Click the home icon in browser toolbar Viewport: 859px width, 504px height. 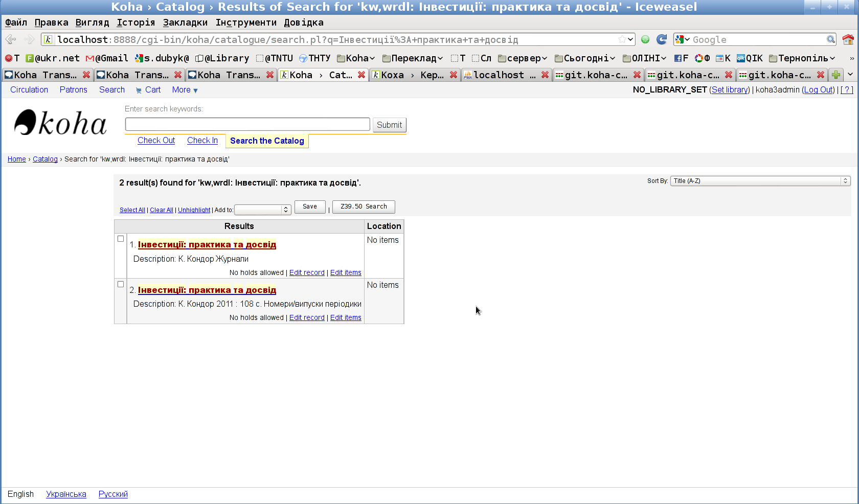click(x=848, y=39)
